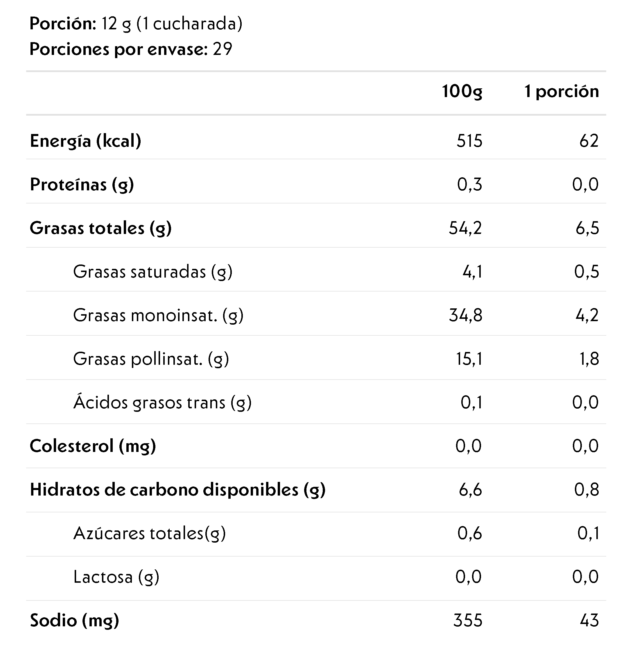Select the Azúcares totales(g) label
The width and height of the screenshot is (644, 658).
point(150,533)
